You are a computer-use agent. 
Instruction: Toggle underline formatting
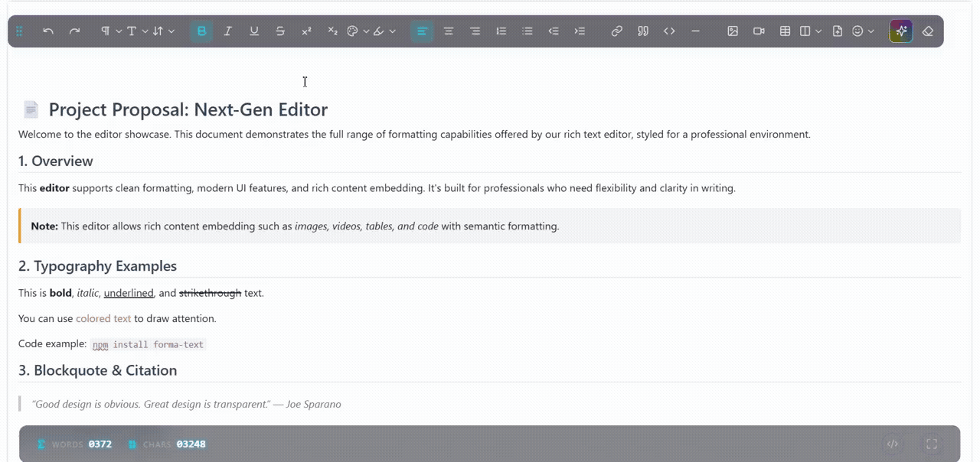[254, 31]
